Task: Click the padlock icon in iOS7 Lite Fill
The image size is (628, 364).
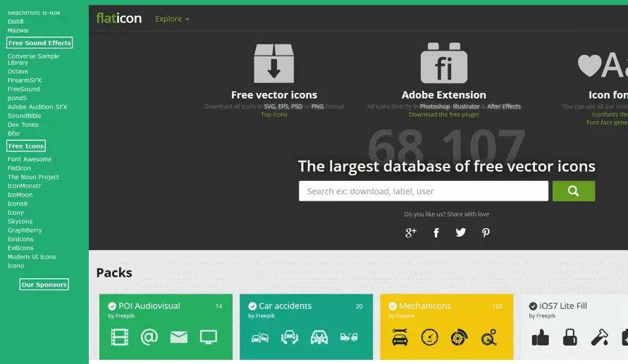Action: (570, 337)
